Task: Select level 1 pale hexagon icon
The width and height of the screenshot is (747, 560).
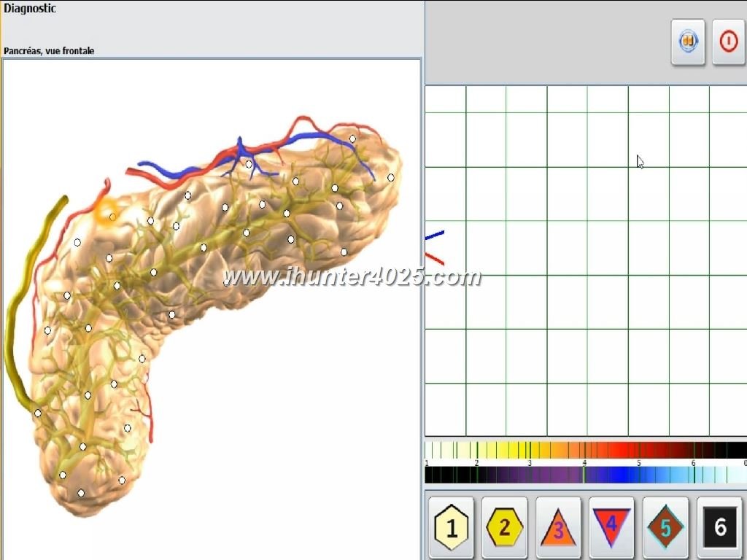Action: click(x=451, y=527)
